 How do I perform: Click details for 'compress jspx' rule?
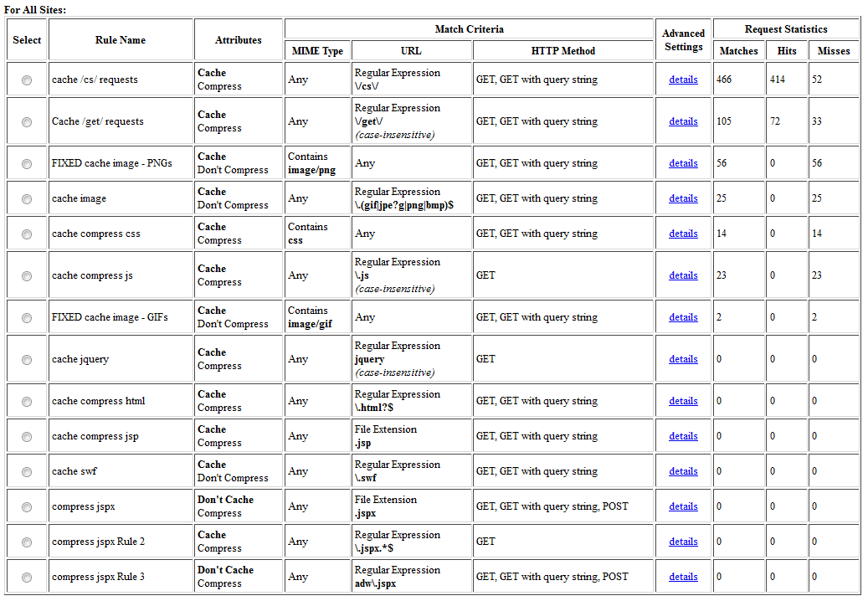(x=683, y=506)
